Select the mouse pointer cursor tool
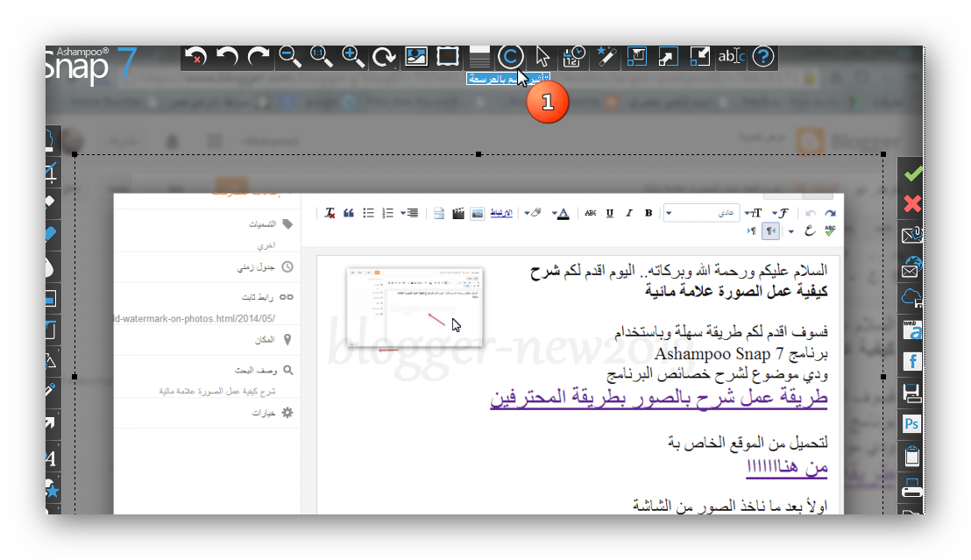 (542, 57)
